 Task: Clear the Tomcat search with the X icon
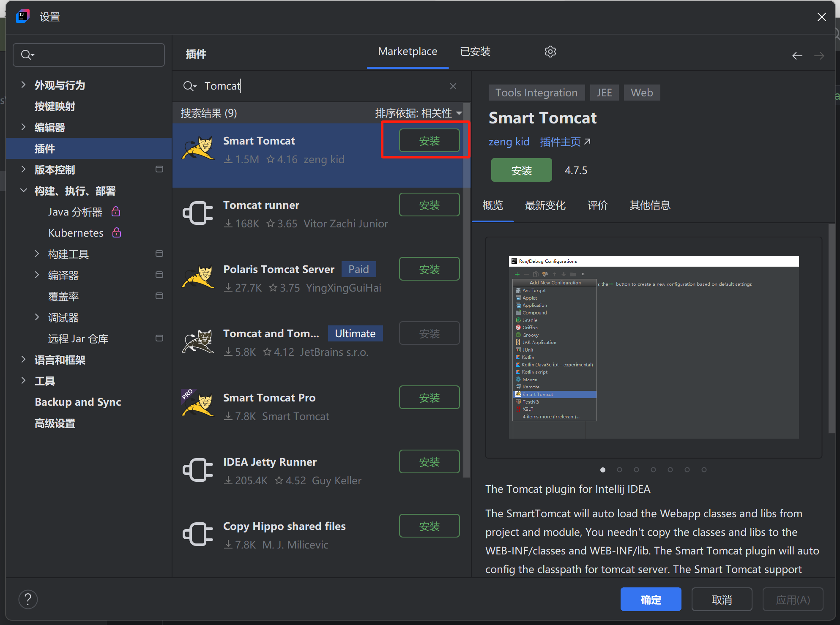click(x=453, y=86)
